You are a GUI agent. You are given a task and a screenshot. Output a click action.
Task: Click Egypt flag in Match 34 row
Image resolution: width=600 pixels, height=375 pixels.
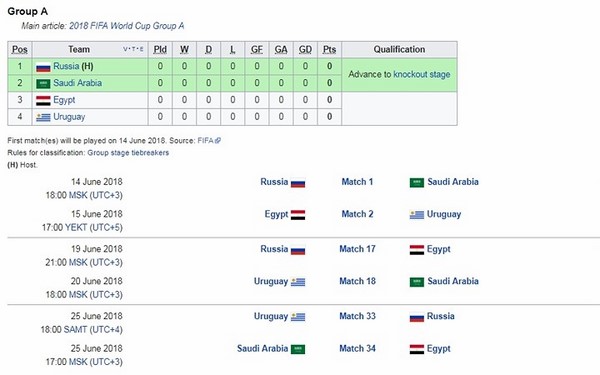pyautogui.click(x=417, y=349)
